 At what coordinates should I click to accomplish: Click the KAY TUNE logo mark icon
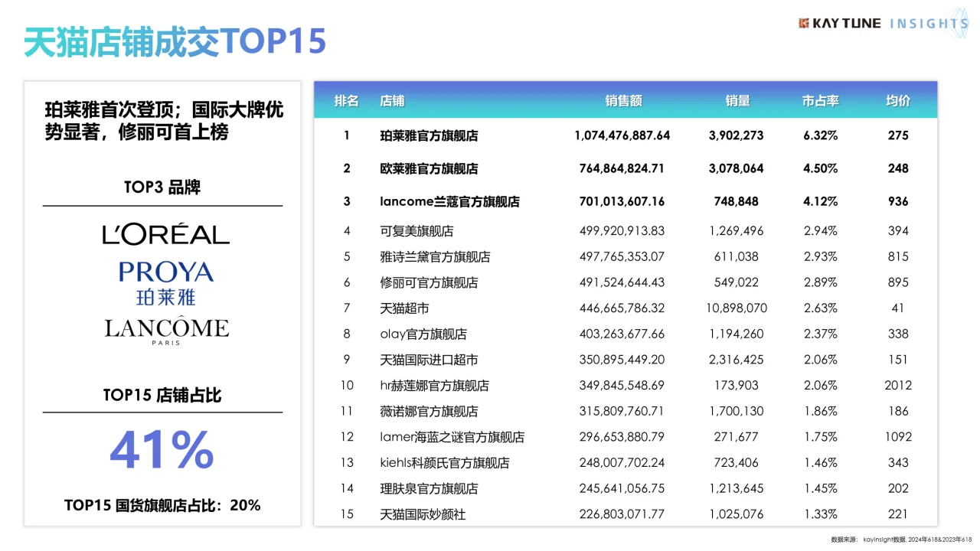(802, 23)
